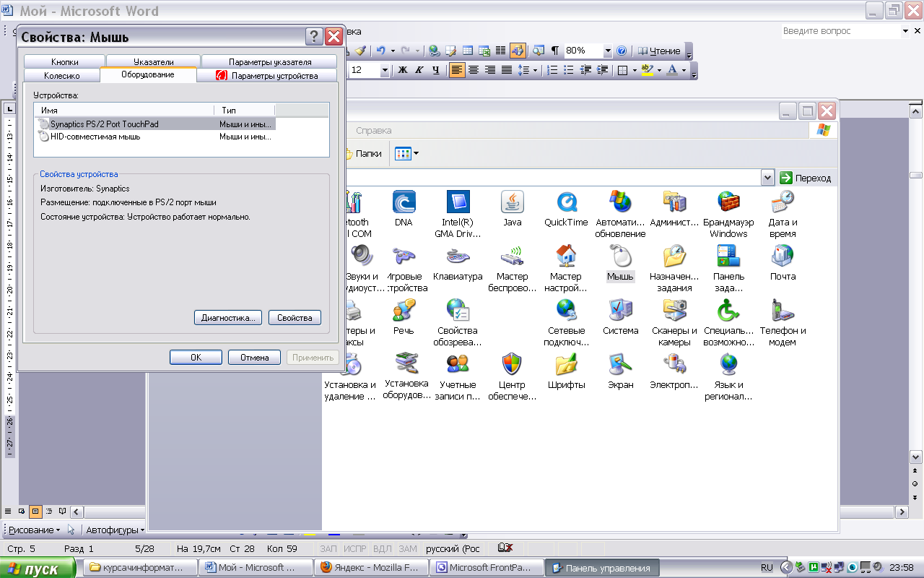Click the Columns icon in Word toolbar

(500, 51)
